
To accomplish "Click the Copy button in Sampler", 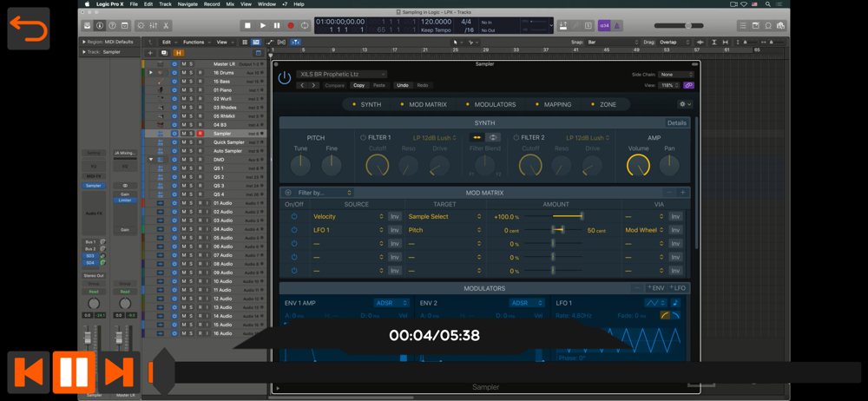I will (359, 85).
